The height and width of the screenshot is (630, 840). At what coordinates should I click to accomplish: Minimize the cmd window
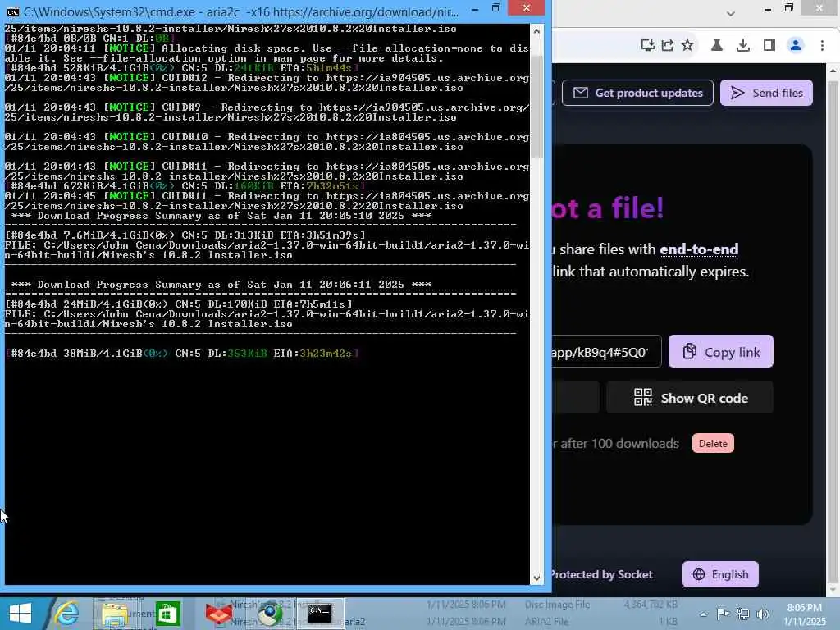(475, 8)
